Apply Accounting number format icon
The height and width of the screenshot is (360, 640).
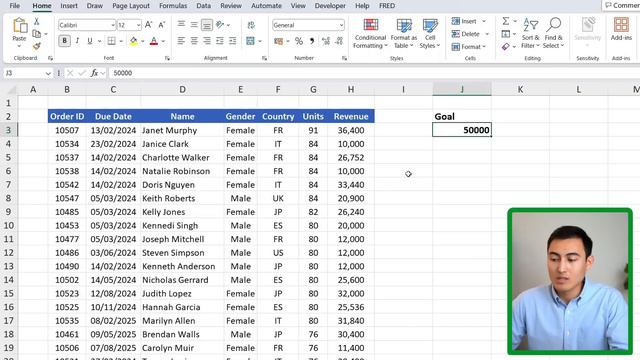pyautogui.click(x=279, y=41)
